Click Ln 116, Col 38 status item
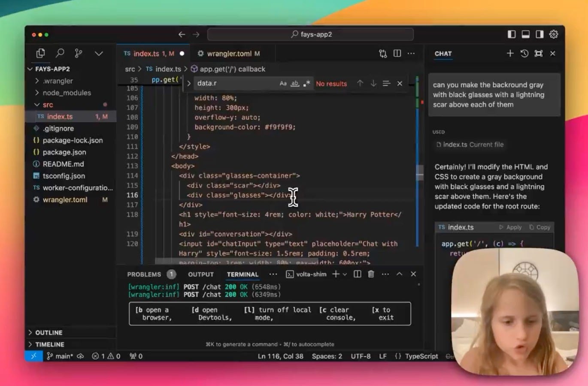Viewport: 588px width, 386px height. pyautogui.click(x=280, y=356)
